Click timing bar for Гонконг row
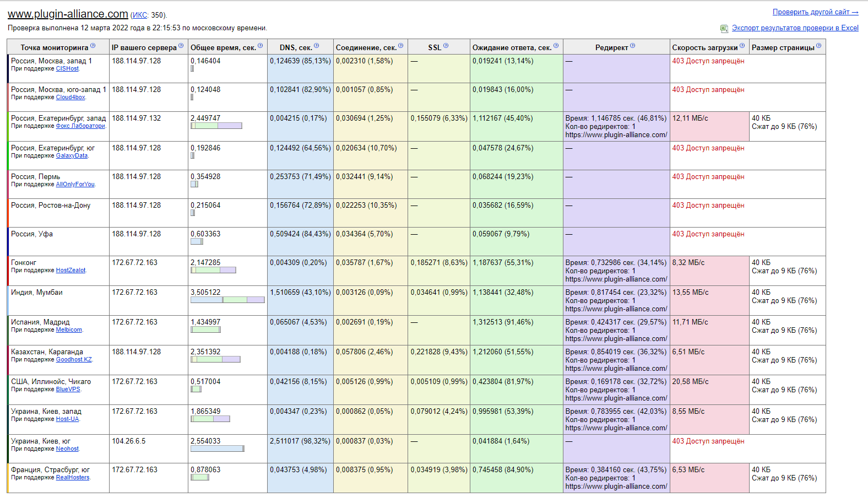The width and height of the screenshot is (868, 497). click(x=213, y=270)
